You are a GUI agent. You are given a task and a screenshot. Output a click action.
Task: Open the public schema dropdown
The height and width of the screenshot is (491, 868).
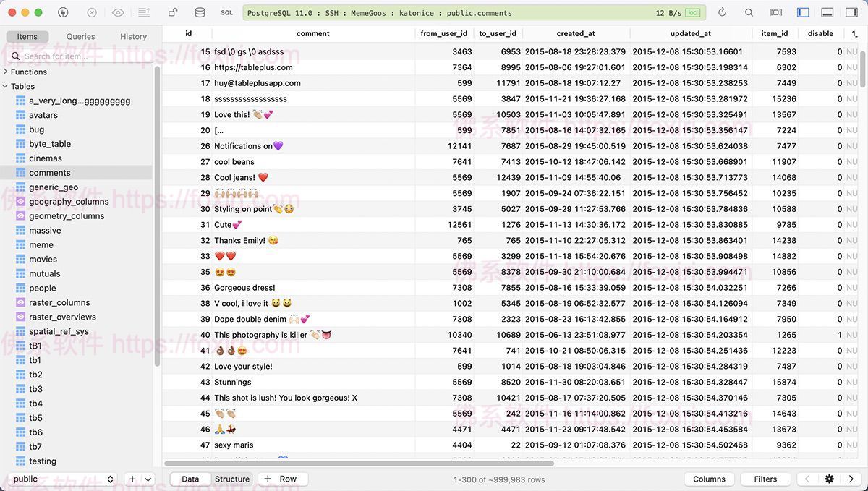point(64,479)
